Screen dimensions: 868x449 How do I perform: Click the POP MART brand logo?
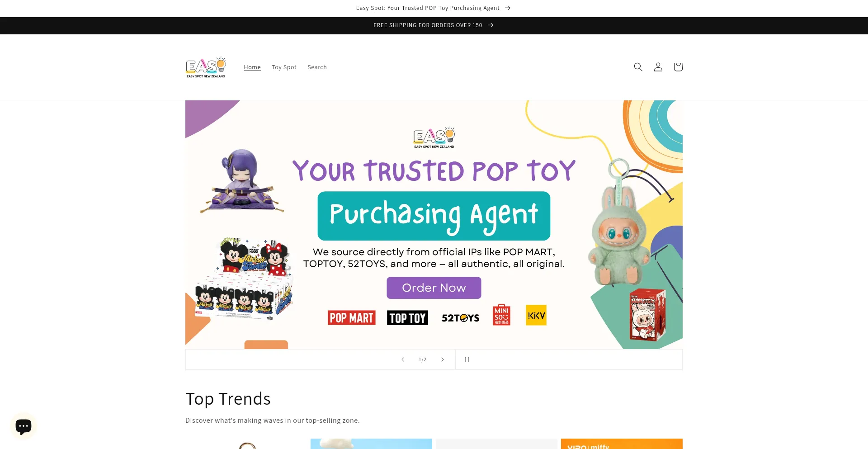pyautogui.click(x=352, y=318)
